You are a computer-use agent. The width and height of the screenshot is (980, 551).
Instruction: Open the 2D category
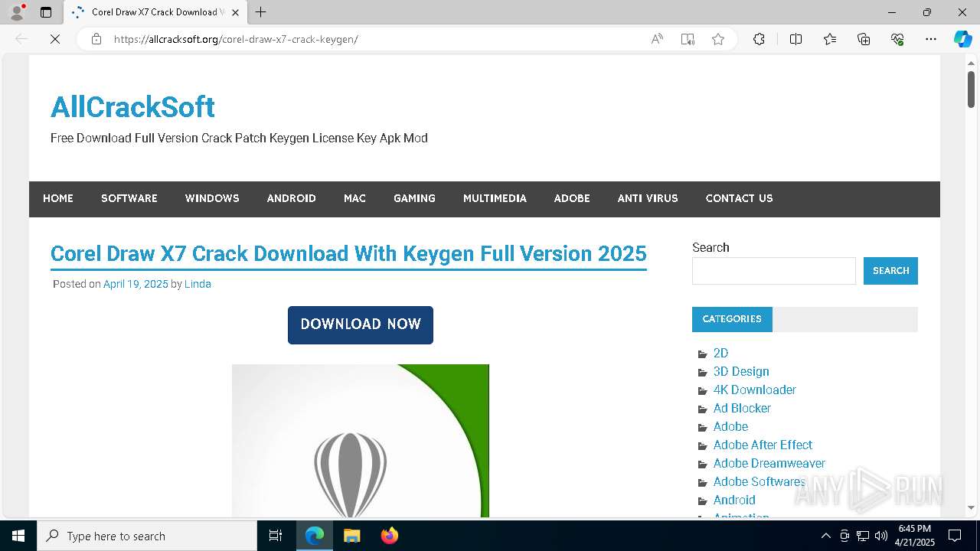coord(720,354)
